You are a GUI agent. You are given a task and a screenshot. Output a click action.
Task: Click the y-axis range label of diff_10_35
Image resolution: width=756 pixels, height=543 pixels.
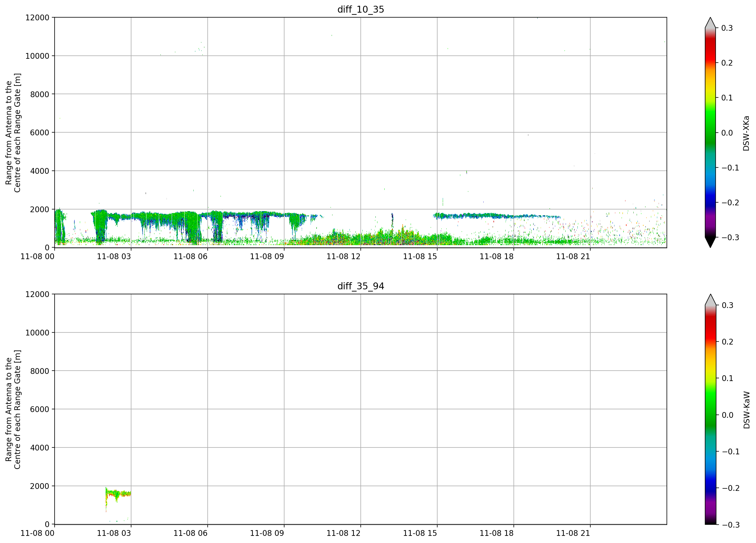(13, 133)
